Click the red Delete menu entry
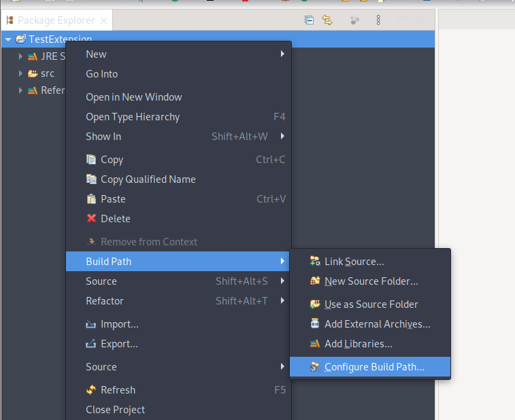This screenshot has height=420, width=515. 115,219
